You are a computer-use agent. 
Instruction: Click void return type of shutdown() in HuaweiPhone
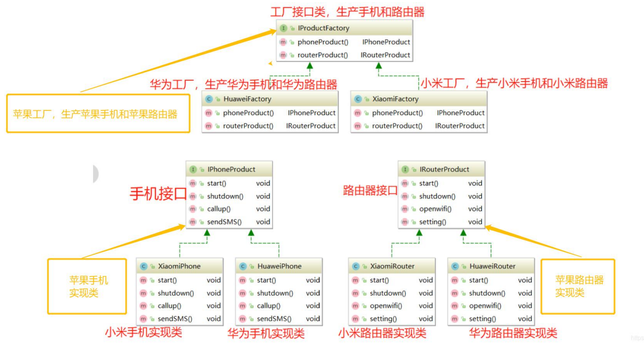(x=313, y=293)
